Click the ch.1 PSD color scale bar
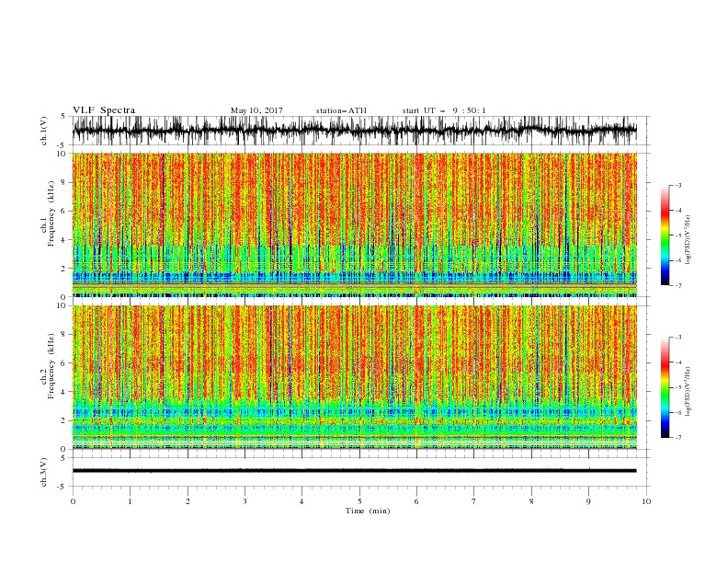 pyautogui.click(x=665, y=236)
